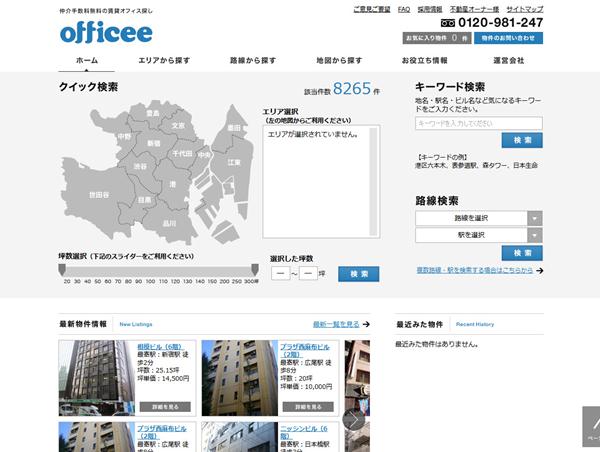The width and height of the screenshot is (600, 452).
Task: Open お役立ち情報 menu
Action: [x=424, y=60]
